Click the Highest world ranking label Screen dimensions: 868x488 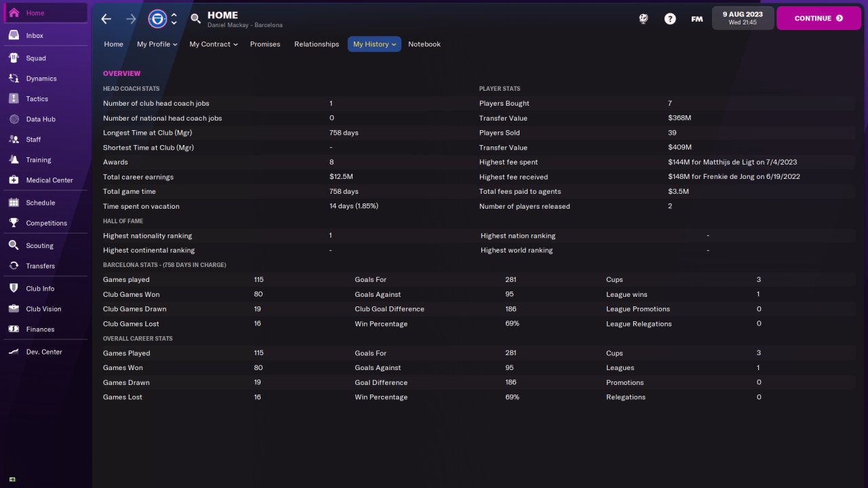[517, 251]
